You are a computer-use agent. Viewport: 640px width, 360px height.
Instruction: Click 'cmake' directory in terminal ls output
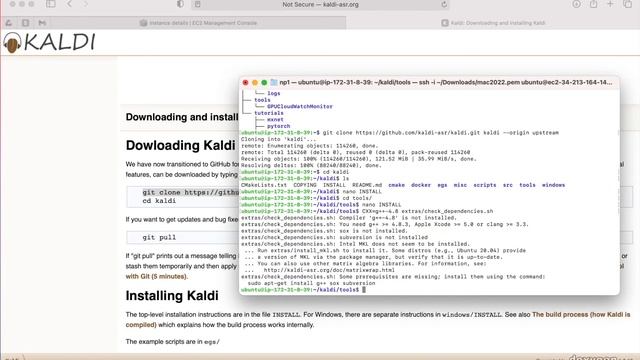click(x=396, y=185)
